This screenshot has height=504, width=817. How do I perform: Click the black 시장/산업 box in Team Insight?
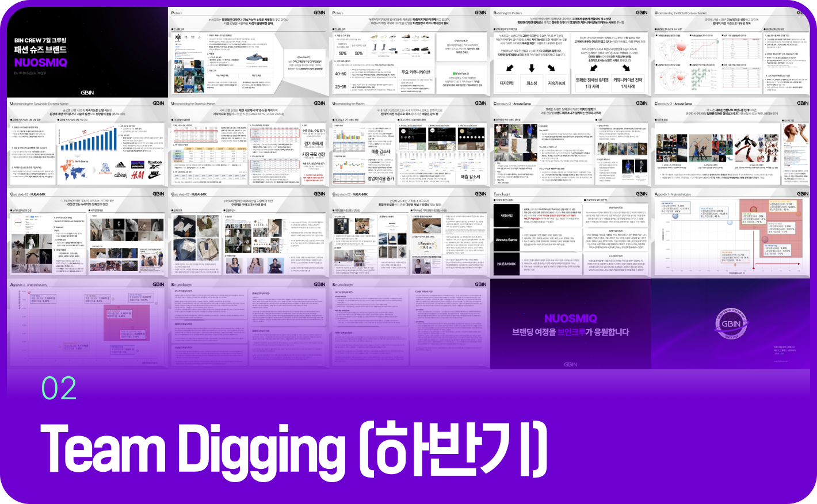[x=506, y=216]
